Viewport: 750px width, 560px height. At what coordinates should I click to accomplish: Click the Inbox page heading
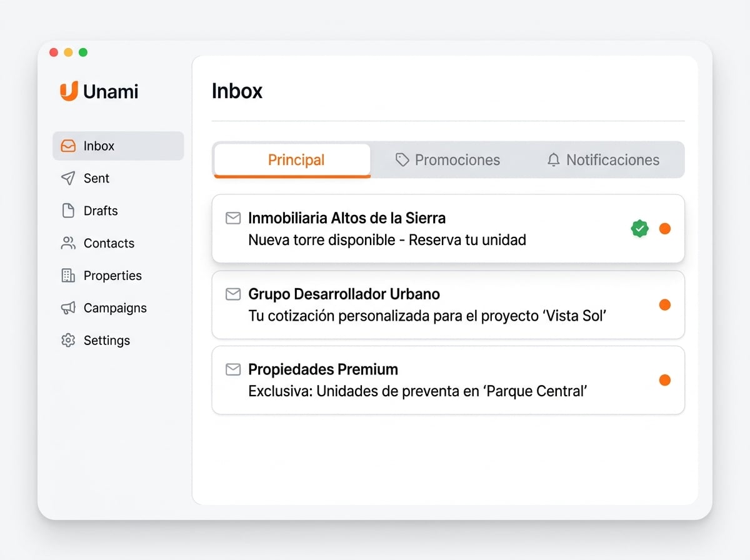[x=237, y=91]
